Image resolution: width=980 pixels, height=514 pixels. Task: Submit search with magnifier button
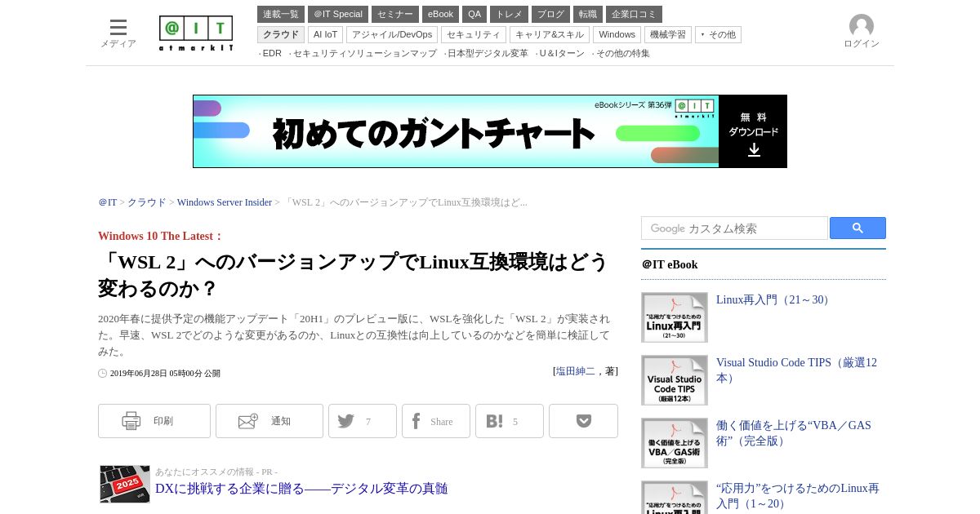tap(857, 228)
